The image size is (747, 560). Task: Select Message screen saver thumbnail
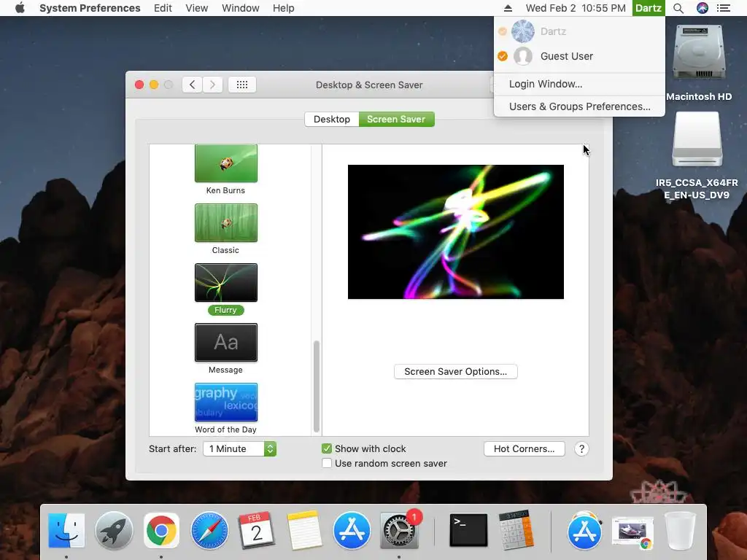pyautogui.click(x=226, y=343)
